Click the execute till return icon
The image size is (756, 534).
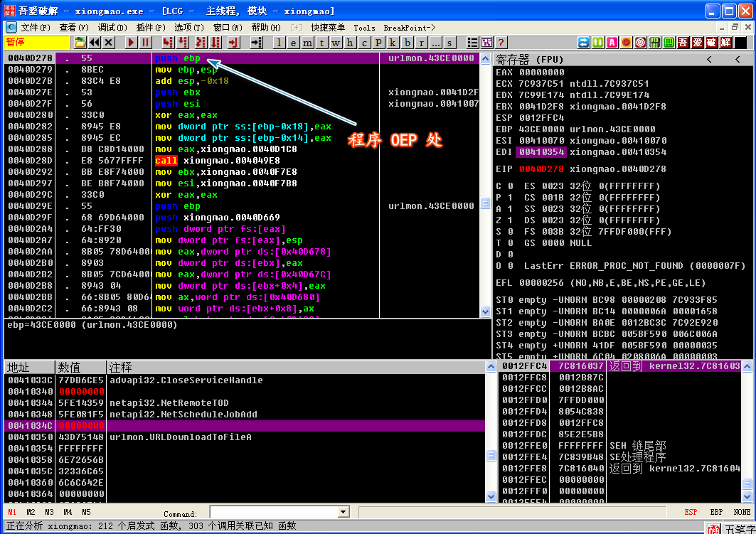click(234, 43)
